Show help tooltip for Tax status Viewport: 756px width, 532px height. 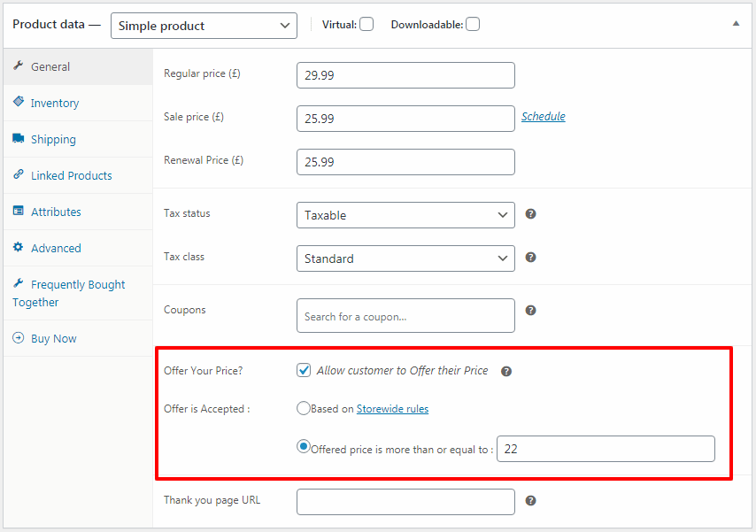(x=530, y=214)
